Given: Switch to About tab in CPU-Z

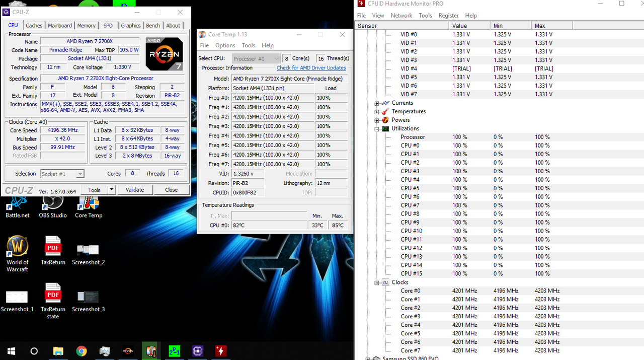Looking at the screenshot, I should coord(173,25).
